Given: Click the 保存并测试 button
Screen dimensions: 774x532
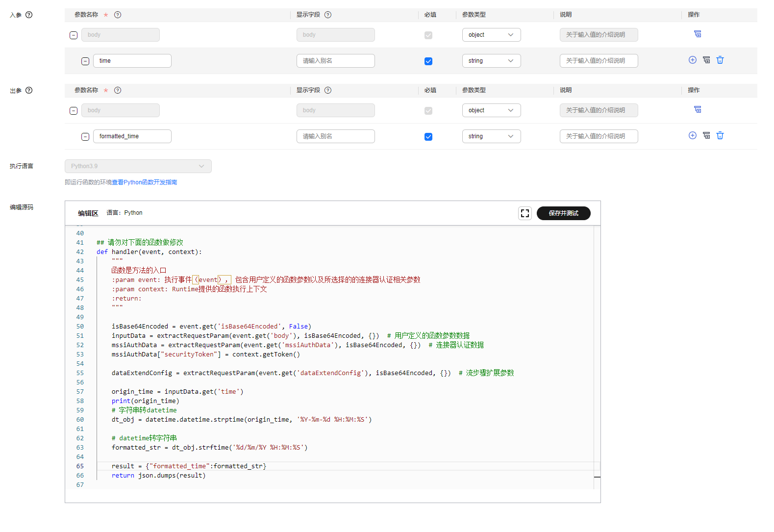Looking at the screenshot, I should 563,213.
